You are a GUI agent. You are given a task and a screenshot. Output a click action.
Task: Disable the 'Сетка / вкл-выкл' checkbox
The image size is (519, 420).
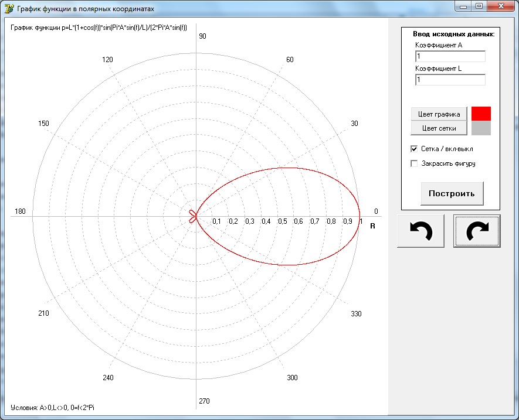(x=414, y=149)
